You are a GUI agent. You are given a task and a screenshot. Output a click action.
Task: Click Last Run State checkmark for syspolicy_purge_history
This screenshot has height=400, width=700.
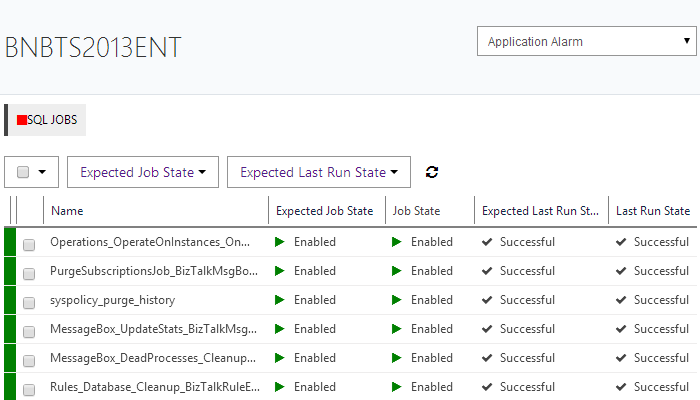tap(621, 300)
